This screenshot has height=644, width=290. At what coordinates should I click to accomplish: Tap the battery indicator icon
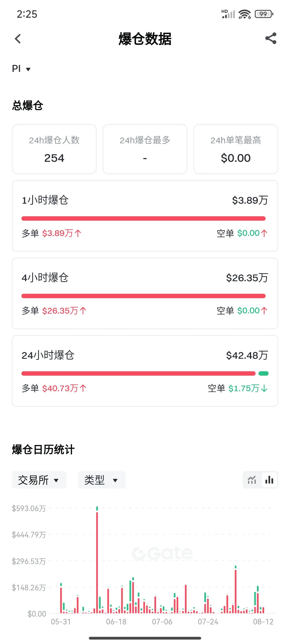point(264,14)
